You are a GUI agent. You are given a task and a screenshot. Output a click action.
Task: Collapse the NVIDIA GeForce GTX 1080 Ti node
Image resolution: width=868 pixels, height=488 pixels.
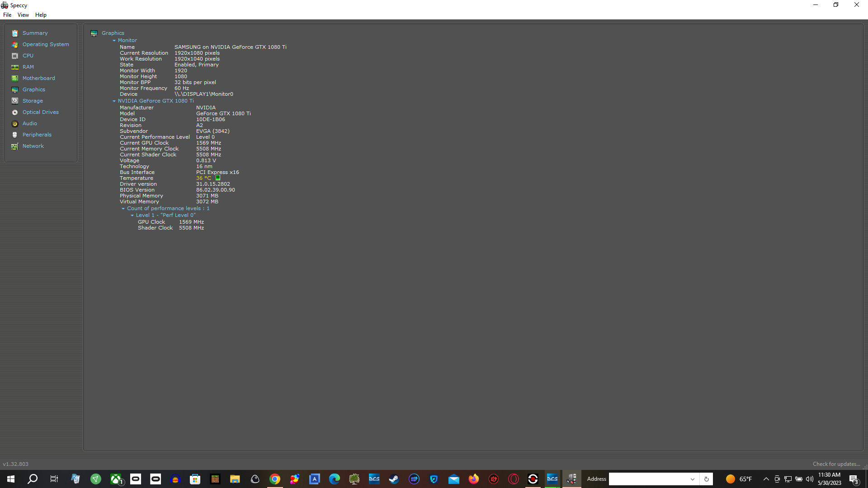click(114, 101)
